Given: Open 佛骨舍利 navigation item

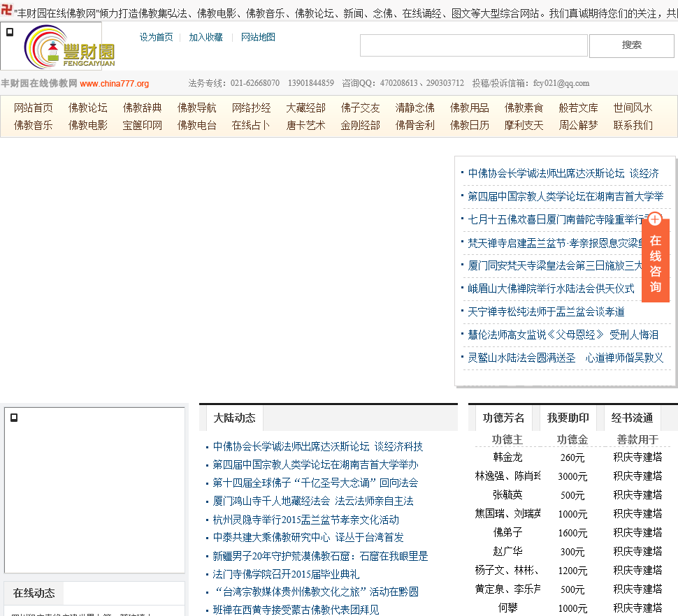Looking at the screenshot, I should click(x=414, y=125).
